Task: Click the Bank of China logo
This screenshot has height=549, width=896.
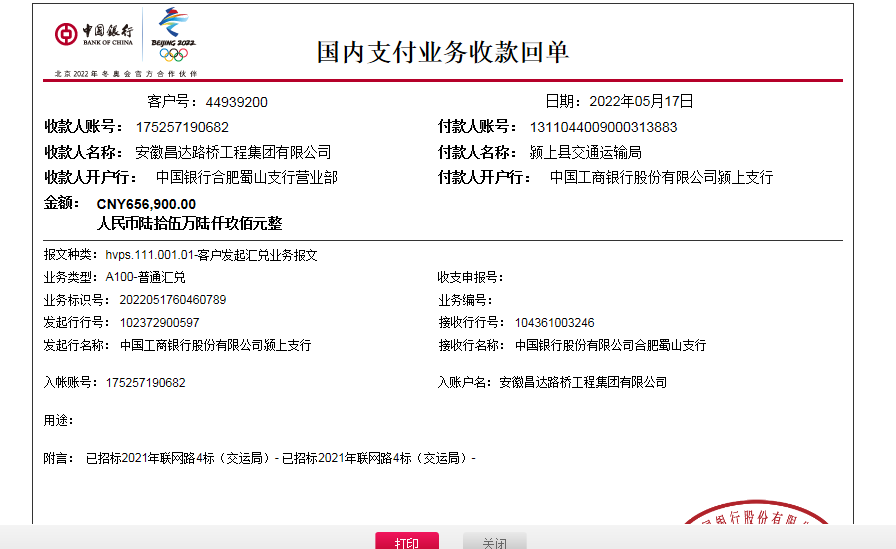Action: (93, 35)
